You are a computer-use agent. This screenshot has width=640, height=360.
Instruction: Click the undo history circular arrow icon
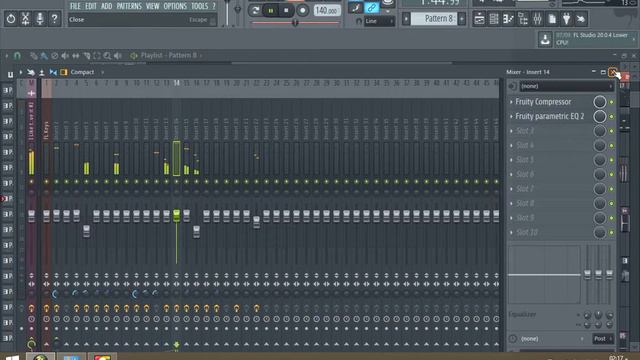click(x=11, y=19)
